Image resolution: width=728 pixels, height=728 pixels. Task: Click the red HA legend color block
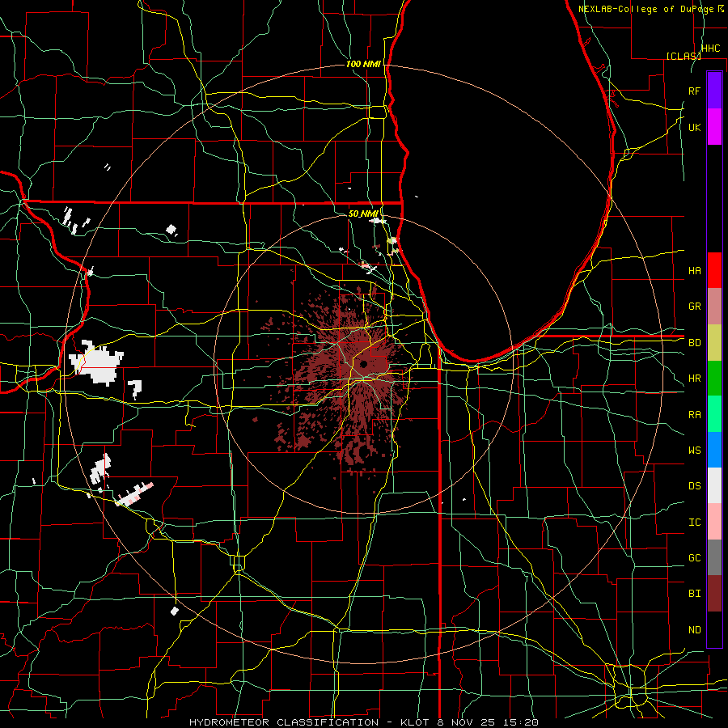tap(714, 270)
